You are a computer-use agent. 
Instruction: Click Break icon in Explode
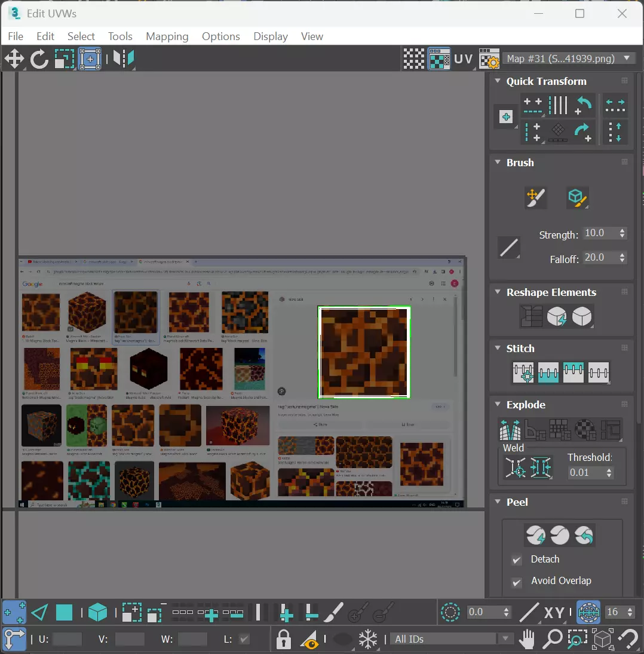tap(510, 430)
